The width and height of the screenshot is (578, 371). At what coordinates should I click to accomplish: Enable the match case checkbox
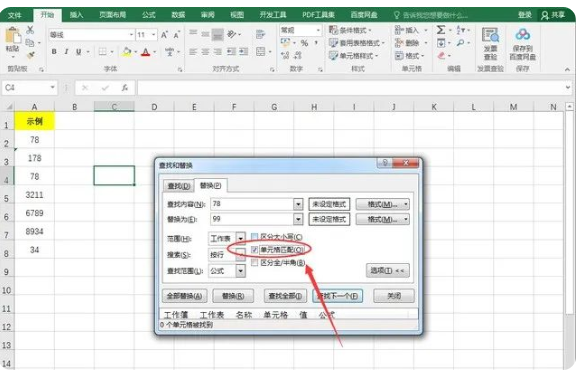click(254, 237)
